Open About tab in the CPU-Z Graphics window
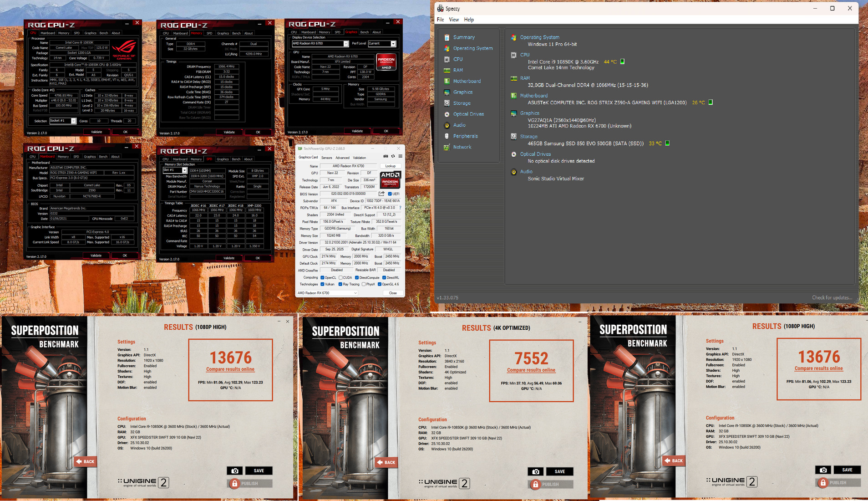 376,32
